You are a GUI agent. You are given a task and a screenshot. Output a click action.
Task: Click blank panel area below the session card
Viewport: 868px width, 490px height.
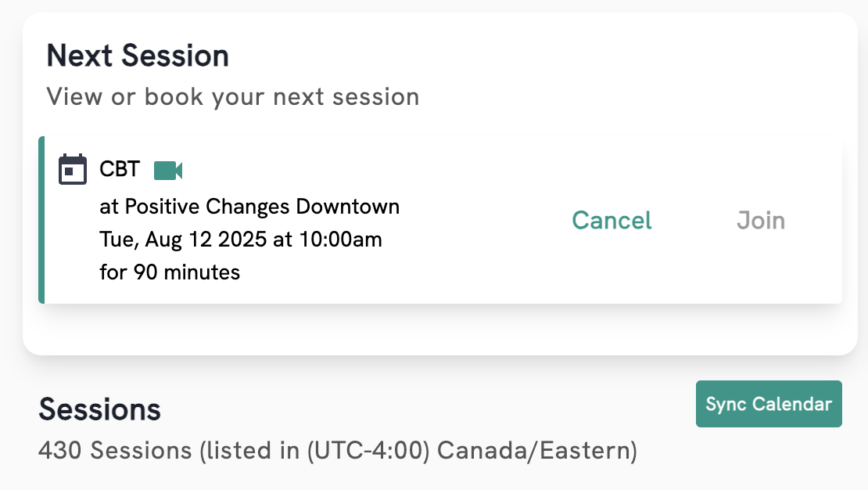[x=438, y=330]
